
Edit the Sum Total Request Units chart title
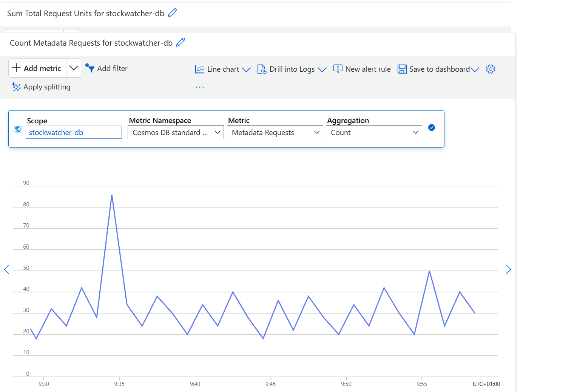[x=172, y=13]
